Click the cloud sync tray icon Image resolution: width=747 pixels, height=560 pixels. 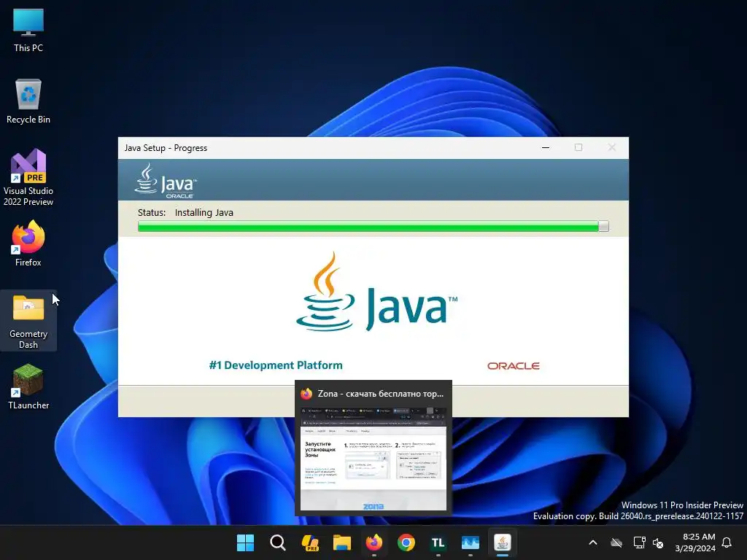tap(616, 542)
